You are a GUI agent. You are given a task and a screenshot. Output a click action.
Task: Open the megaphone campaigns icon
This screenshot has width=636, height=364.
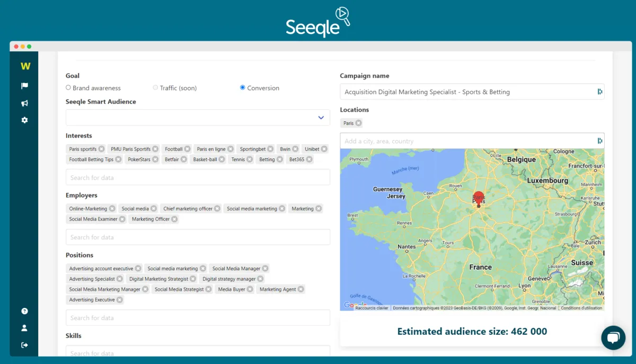pyautogui.click(x=24, y=103)
